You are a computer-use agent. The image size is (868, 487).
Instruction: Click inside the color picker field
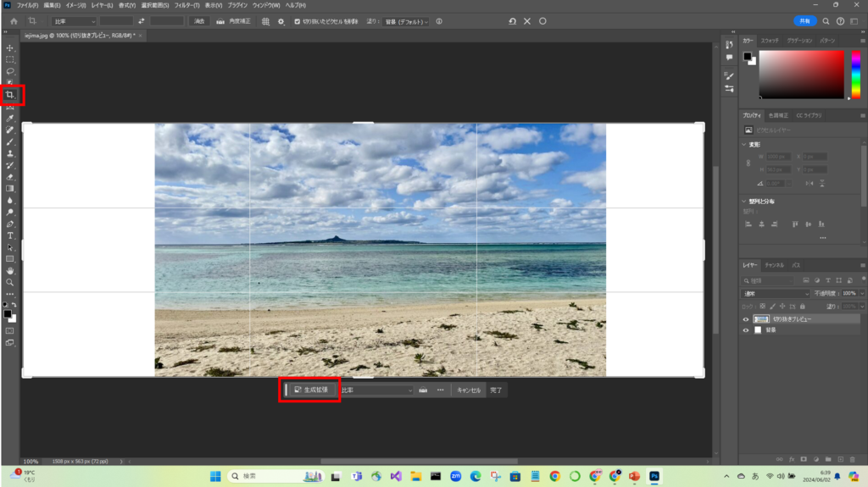pyautogui.click(x=801, y=75)
